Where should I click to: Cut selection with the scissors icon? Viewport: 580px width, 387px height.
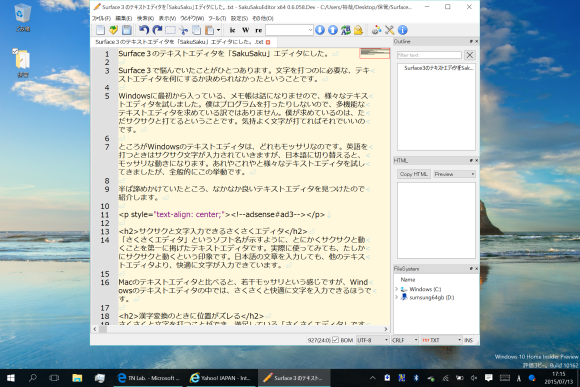[183, 30]
